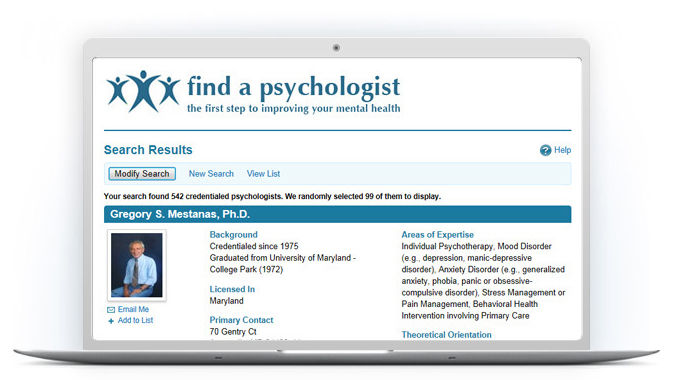Open the View List link
This screenshot has width=674, height=380.
263,174
